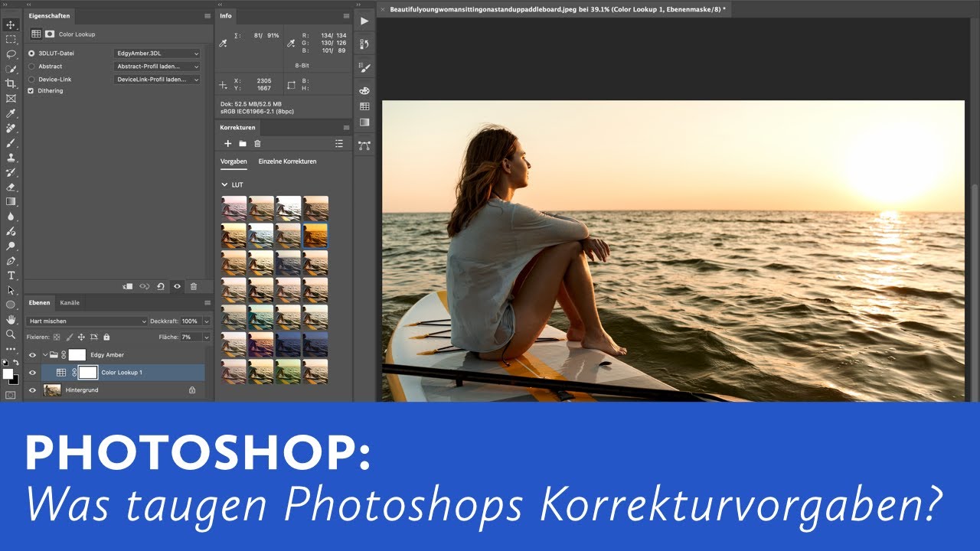Swap foreground and background colors
Viewport: 980px width, 551px height.
pos(15,363)
